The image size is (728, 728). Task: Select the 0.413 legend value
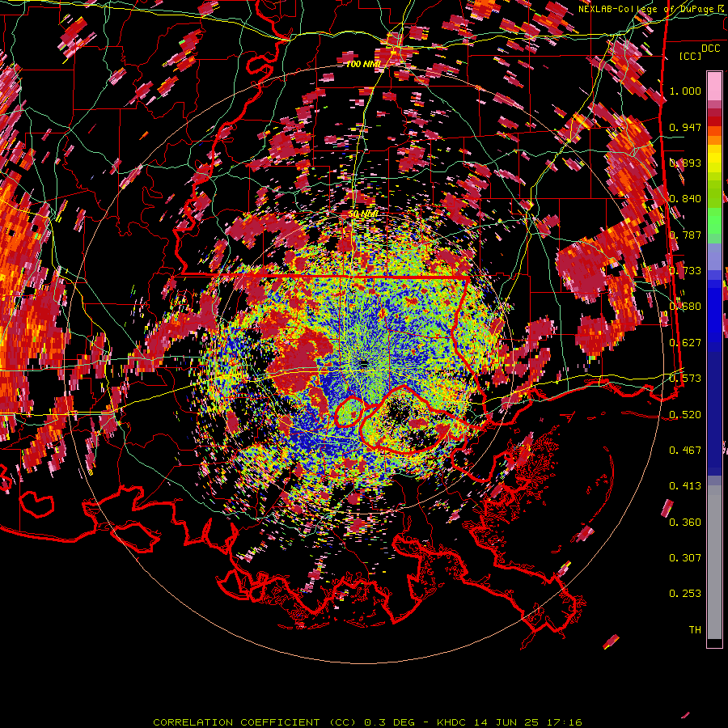685,486
